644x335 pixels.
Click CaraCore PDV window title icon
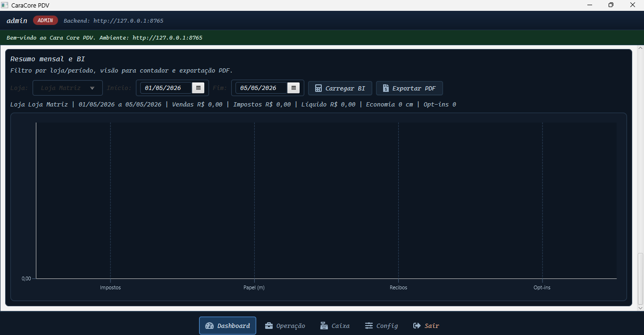click(x=5, y=5)
